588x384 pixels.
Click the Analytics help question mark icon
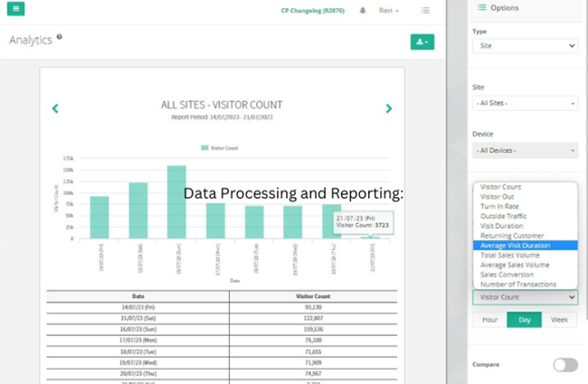click(60, 37)
